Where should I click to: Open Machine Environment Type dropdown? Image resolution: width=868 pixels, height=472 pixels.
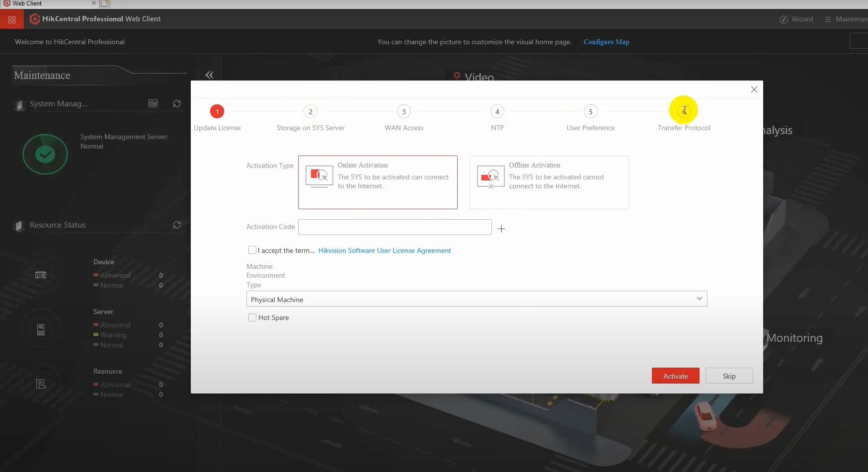pyautogui.click(x=477, y=299)
